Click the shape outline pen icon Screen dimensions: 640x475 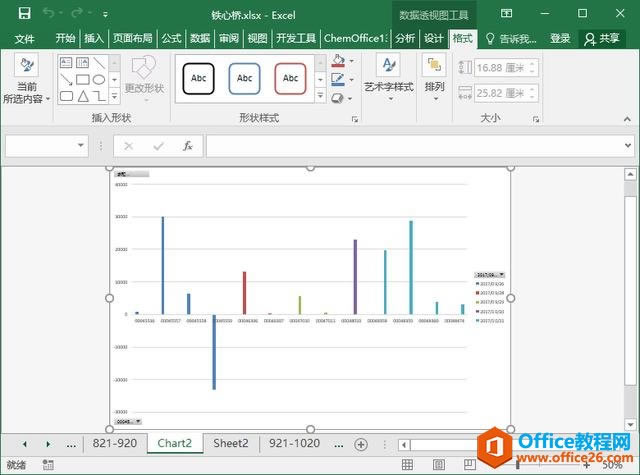point(338,79)
